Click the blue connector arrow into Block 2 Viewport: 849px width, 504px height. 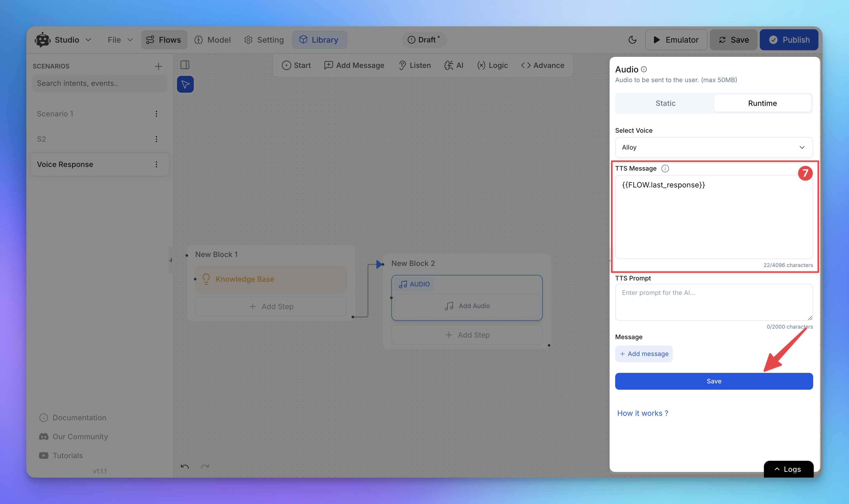[379, 264]
